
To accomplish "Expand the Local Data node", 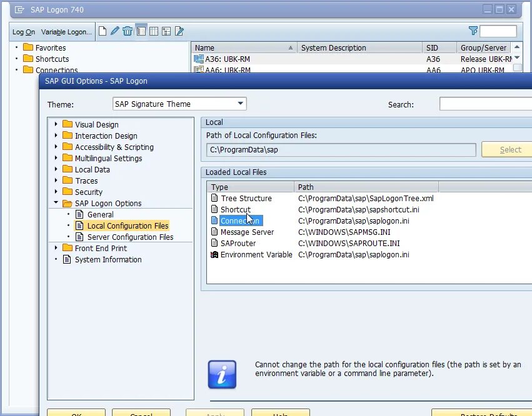I will point(56,169).
